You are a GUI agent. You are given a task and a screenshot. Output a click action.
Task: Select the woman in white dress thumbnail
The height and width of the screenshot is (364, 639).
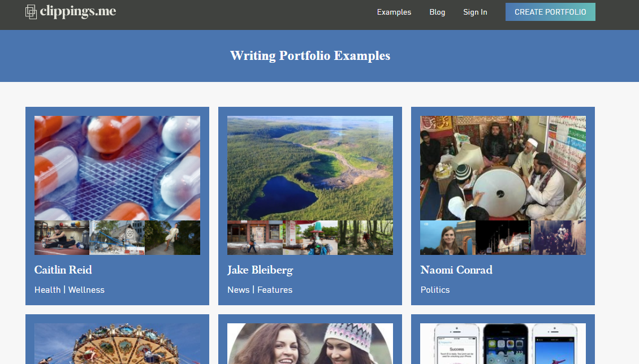click(x=172, y=238)
